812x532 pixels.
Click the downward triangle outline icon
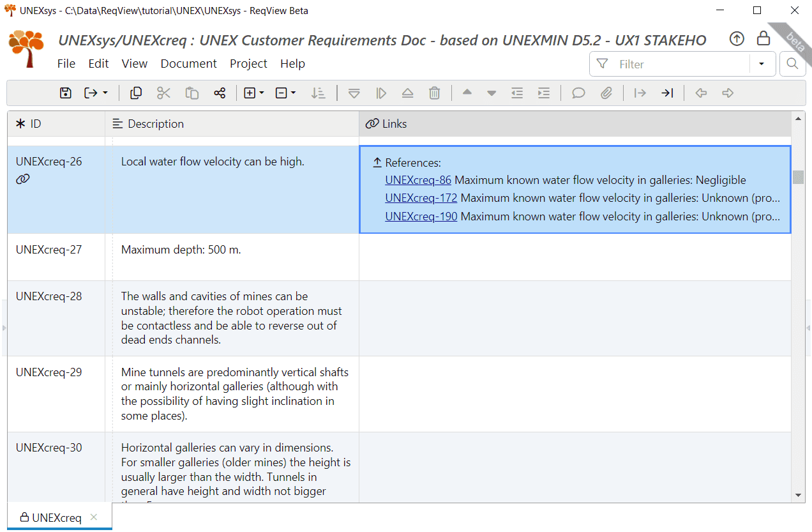pos(354,93)
